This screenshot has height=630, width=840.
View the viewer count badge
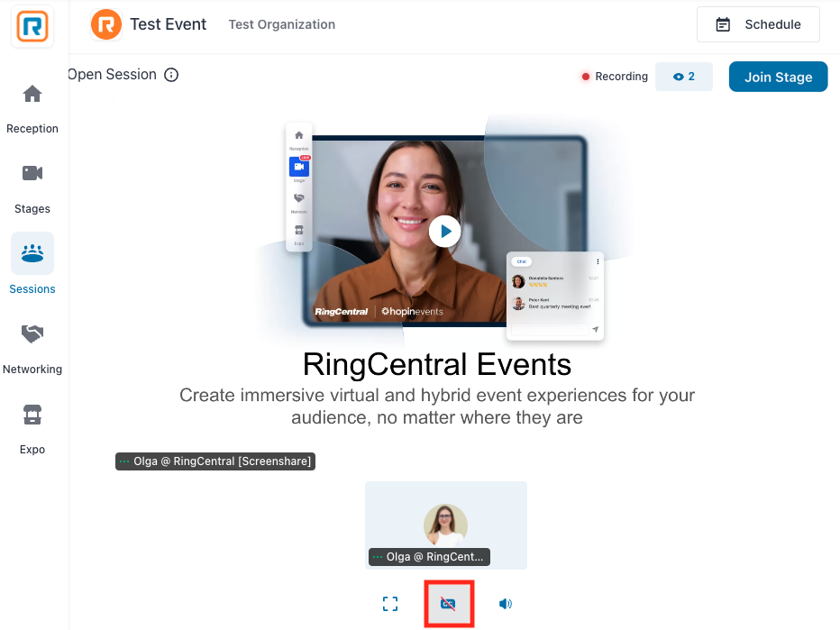[683, 77]
